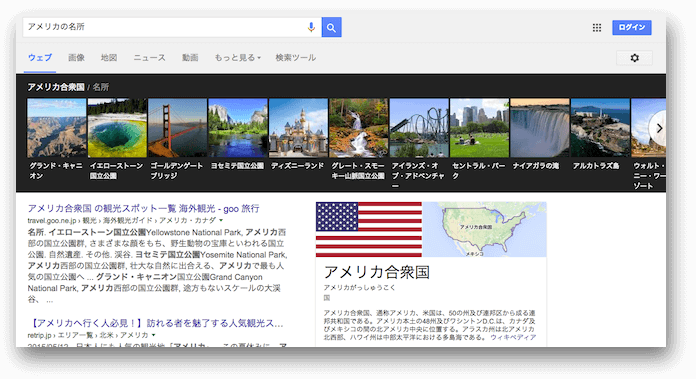The image size is (696, 379).
Task: Select the グランド・キャニオン thumbnail
Action: tap(57, 128)
